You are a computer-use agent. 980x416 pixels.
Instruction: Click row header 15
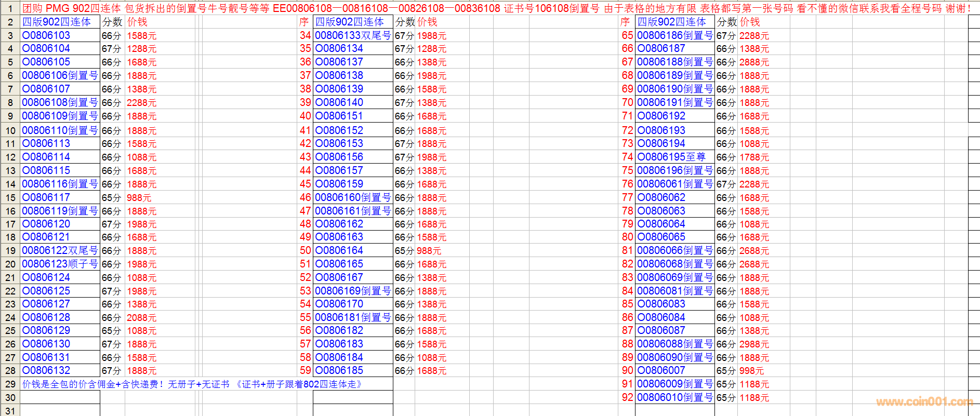(x=10, y=198)
